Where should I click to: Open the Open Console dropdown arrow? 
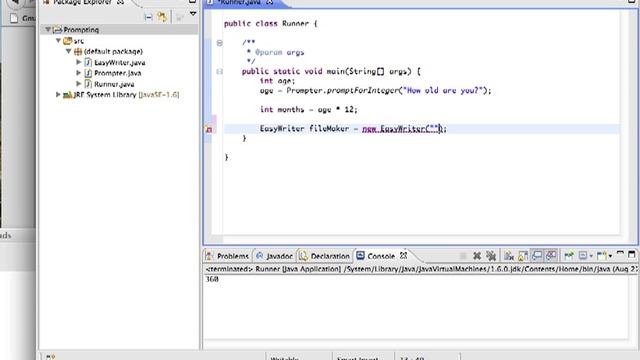[610, 256]
